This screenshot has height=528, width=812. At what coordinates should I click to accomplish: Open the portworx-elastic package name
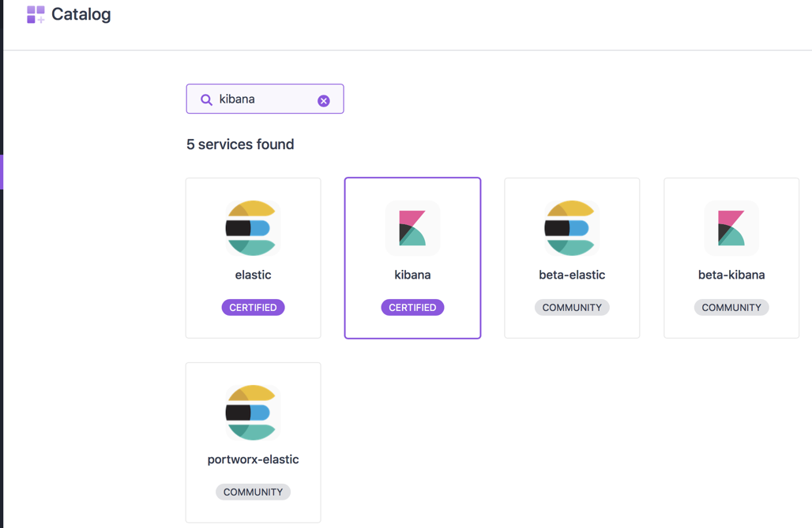(x=253, y=459)
